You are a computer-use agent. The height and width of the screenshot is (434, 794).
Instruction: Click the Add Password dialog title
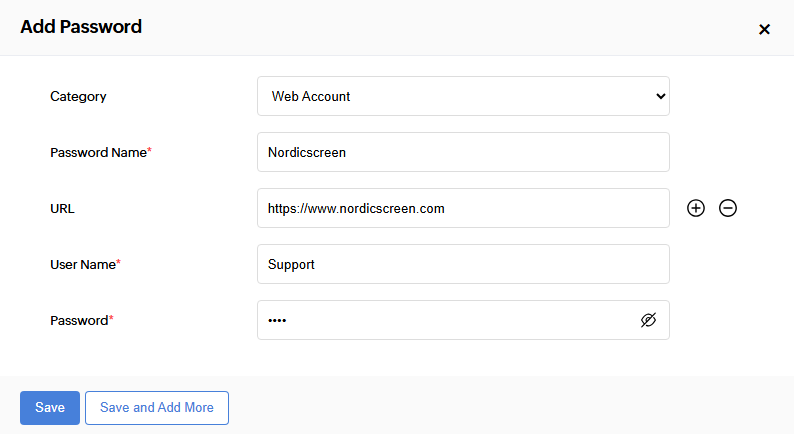coord(81,27)
